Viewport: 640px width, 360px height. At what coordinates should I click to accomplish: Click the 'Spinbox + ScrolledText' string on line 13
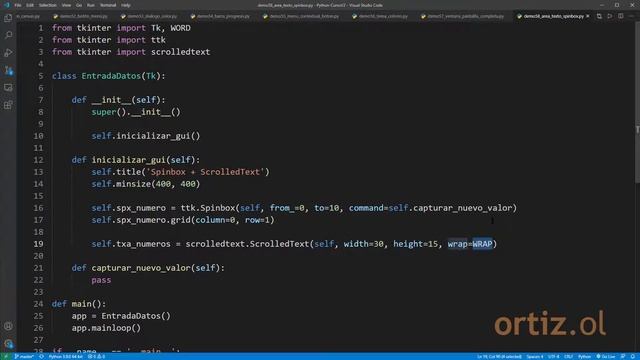(x=205, y=172)
